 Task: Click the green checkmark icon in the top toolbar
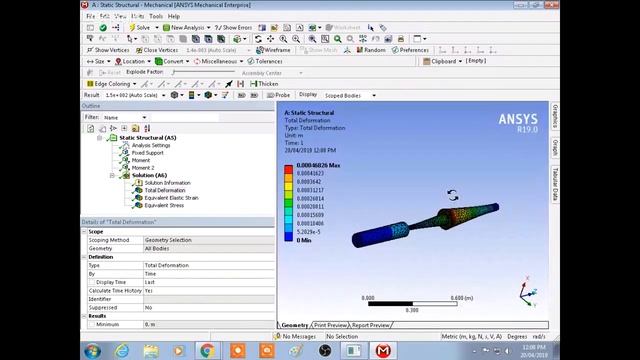click(x=103, y=27)
